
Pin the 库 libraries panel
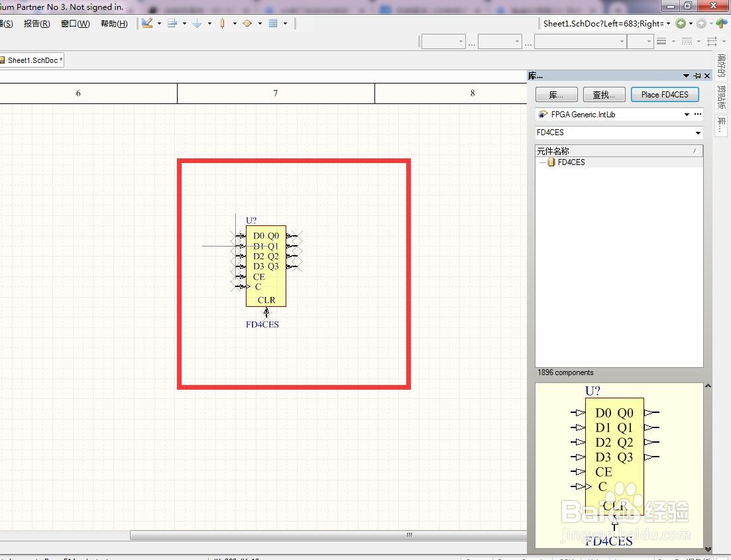pyautogui.click(x=697, y=76)
